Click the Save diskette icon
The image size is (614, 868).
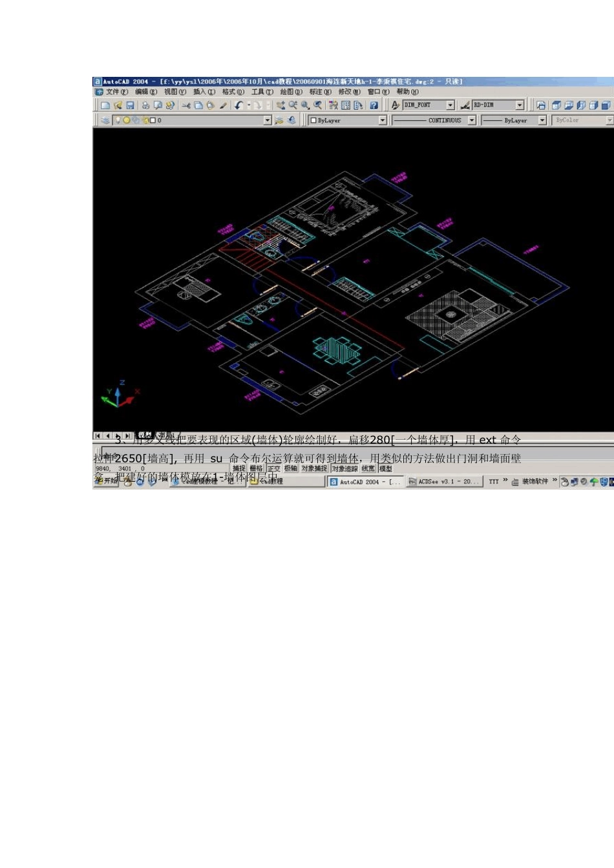[x=130, y=105]
